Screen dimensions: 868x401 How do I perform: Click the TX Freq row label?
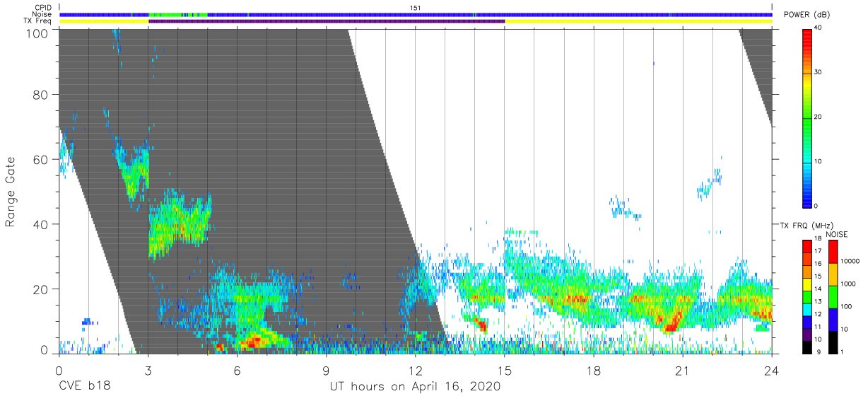click(37, 21)
